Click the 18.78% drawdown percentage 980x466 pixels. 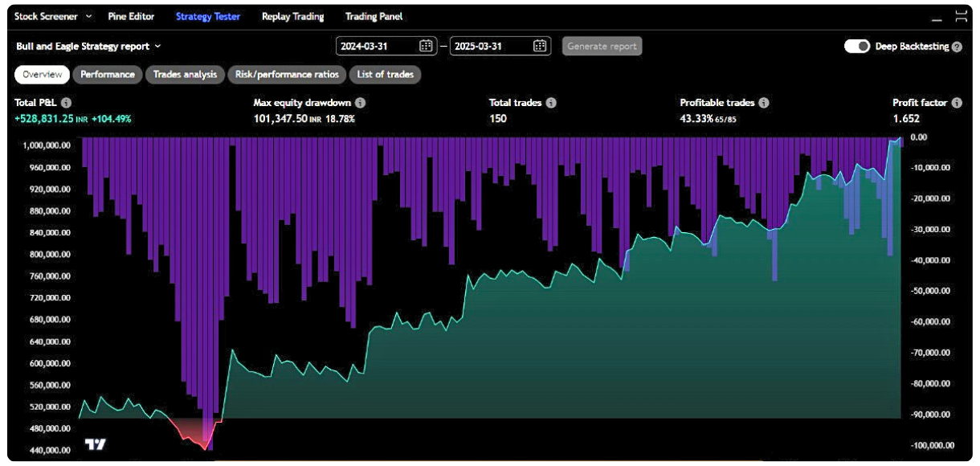(339, 119)
